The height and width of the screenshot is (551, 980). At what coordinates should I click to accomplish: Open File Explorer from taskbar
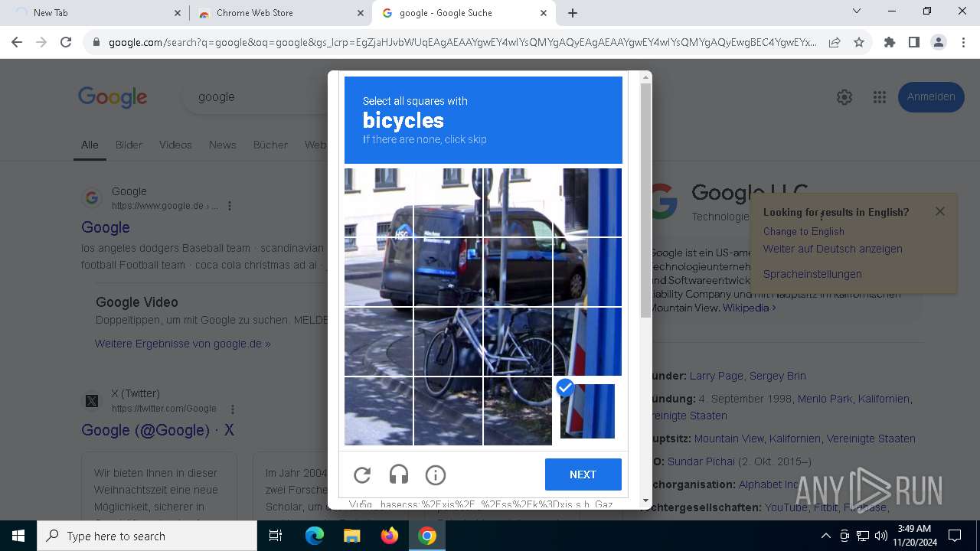352,536
